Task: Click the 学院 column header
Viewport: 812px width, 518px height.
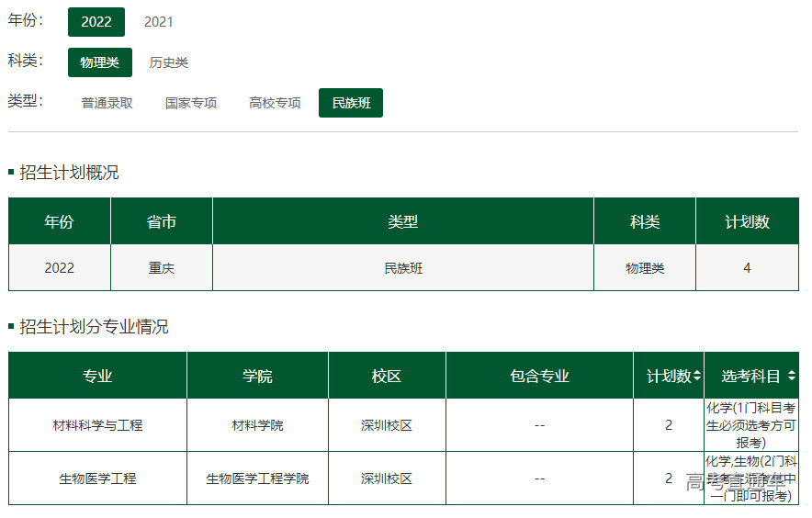Action: (x=257, y=376)
